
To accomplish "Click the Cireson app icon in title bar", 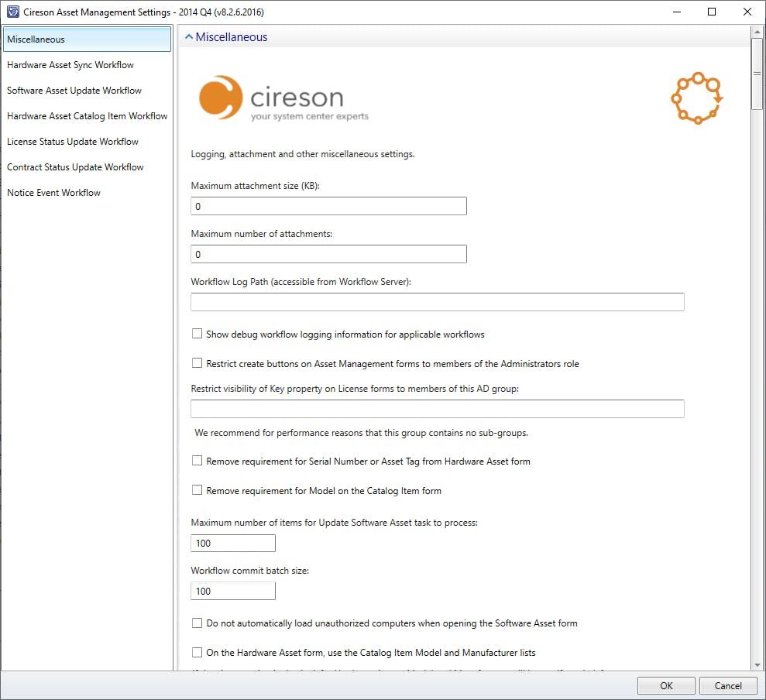I will [x=12, y=12].
